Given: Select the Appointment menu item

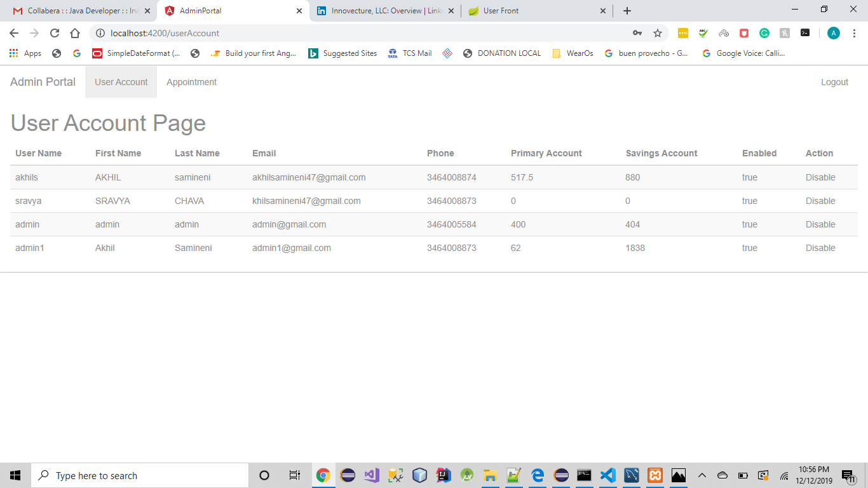Looking at the screenshot, I should tap(191, 82).
